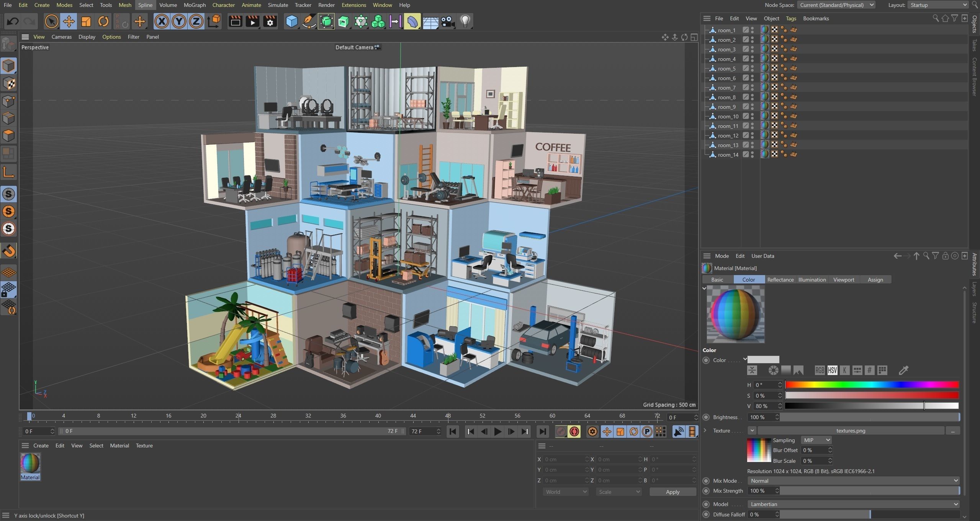Open Model Lambertian dropdown
Screen dimensions: 980x521
pos(853,504)
